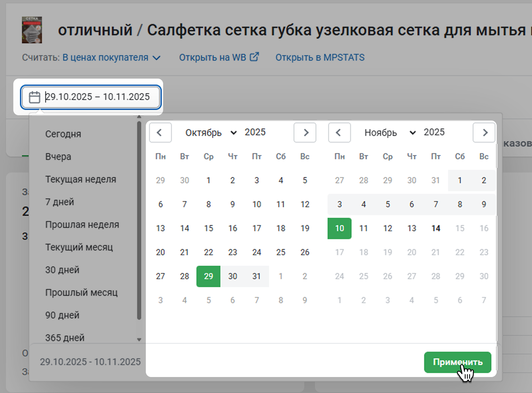Viewport: 532px width, 393px height.
Task: Open the Ноябрь month dropdown
Action: click(390, 133)
